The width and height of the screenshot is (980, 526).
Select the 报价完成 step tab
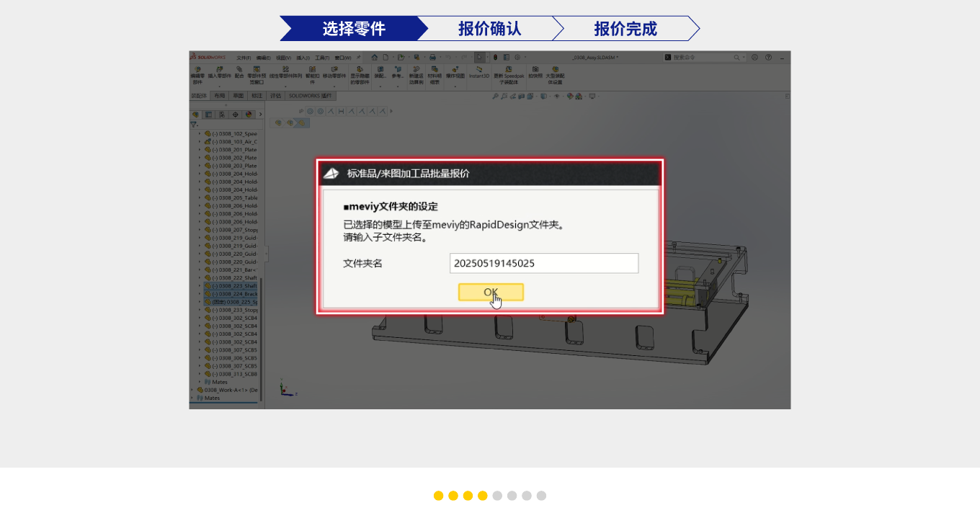pyautogui.click(x=625, y=29)
